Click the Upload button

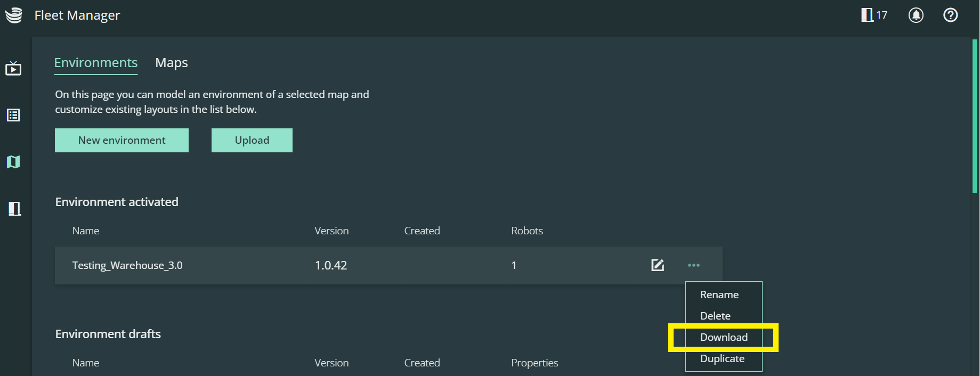[252, 140]
